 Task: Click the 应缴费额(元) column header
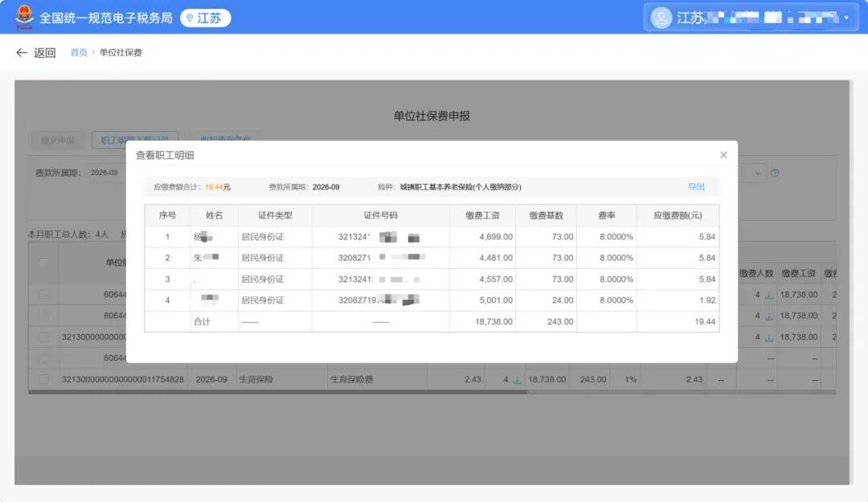click(678, 215)
